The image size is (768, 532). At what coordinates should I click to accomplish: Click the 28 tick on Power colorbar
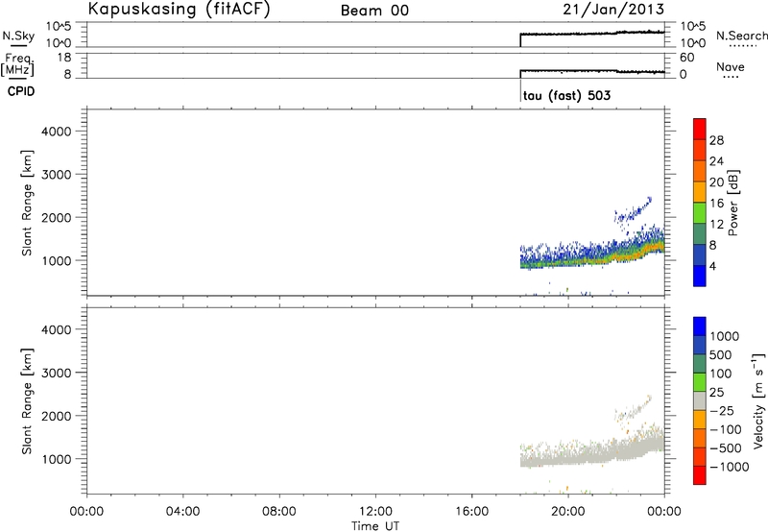716,140
